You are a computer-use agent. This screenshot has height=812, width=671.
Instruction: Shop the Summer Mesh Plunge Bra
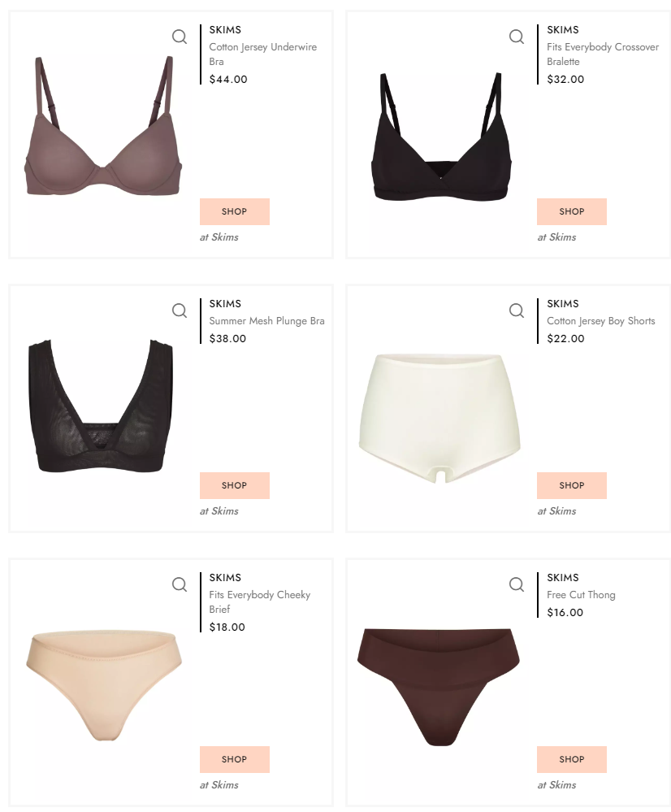pyautogui.click(x=235, y=485)
